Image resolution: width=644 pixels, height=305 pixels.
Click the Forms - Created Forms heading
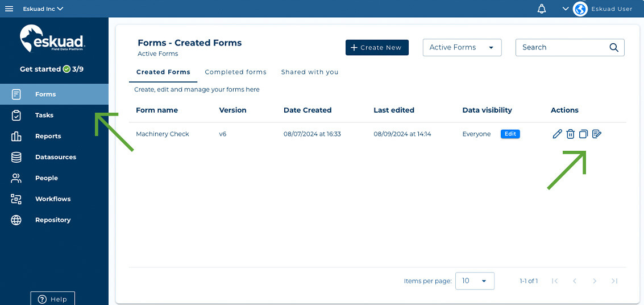coord(190,43)
